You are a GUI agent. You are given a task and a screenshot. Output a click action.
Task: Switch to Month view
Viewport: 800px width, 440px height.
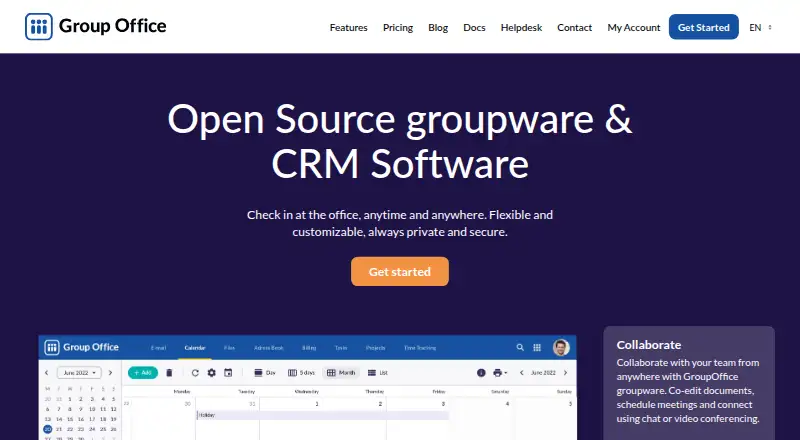pos(341,373)
